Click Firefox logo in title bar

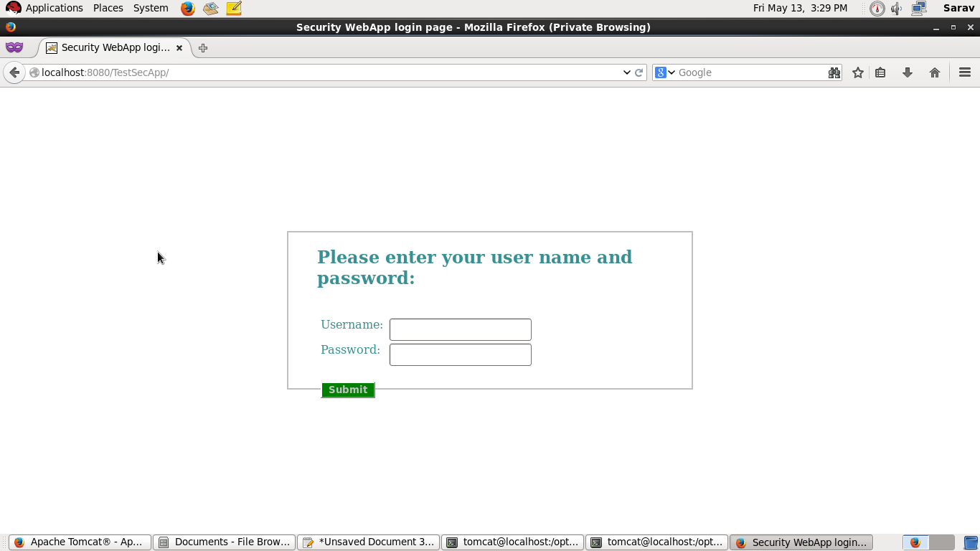(x=10, y=27)
